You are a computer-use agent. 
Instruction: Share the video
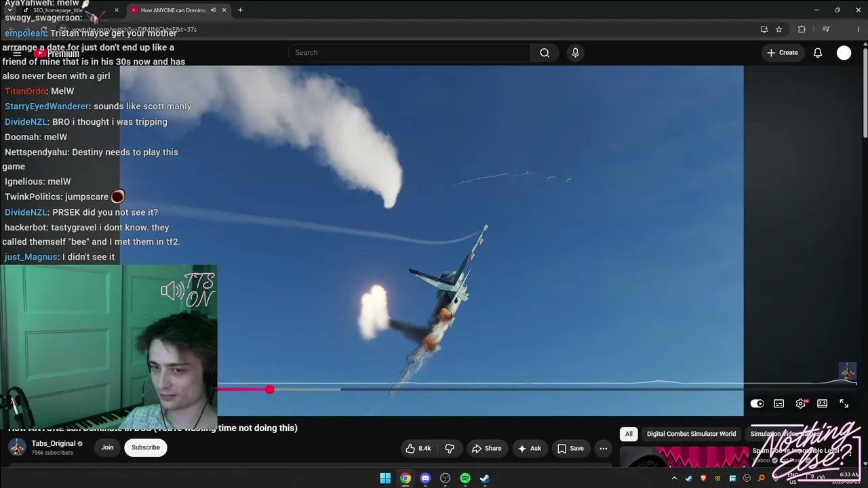click(x=487, y=448)
